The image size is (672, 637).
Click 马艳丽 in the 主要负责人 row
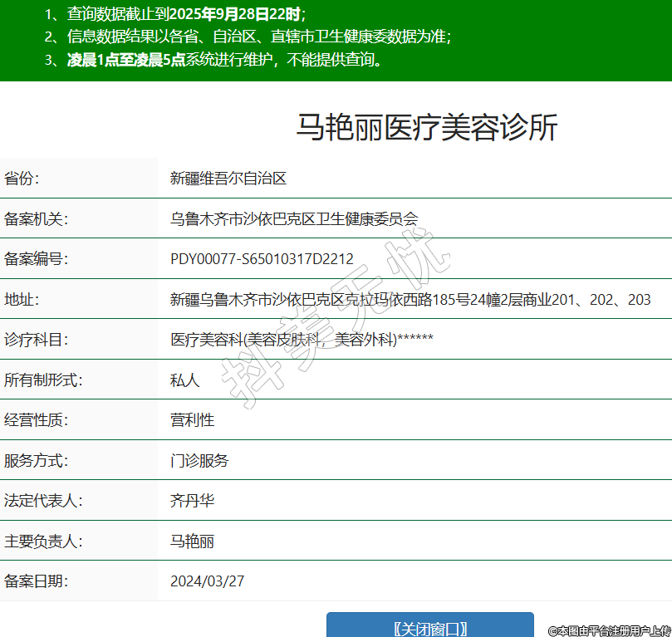pos(193,541)
